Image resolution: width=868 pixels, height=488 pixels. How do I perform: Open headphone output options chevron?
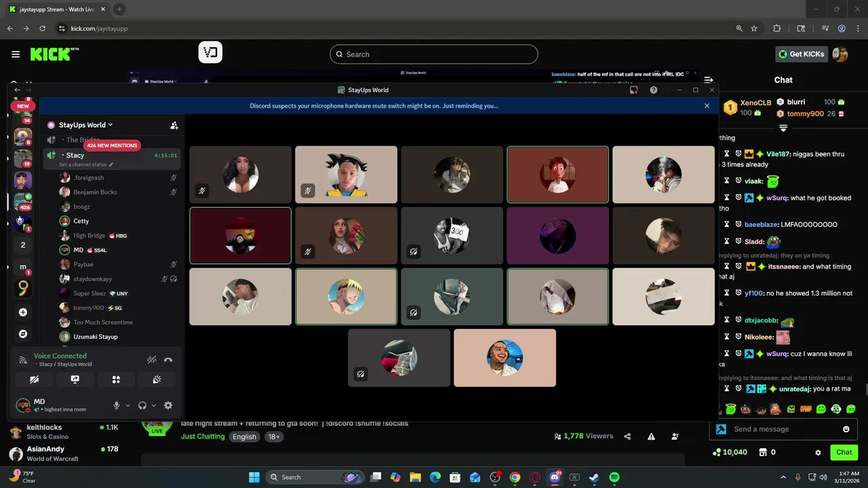coord(153,405)
